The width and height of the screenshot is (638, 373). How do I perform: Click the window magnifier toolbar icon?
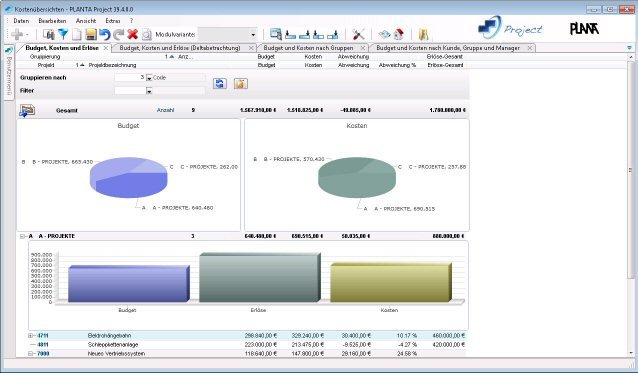[276, 35]
